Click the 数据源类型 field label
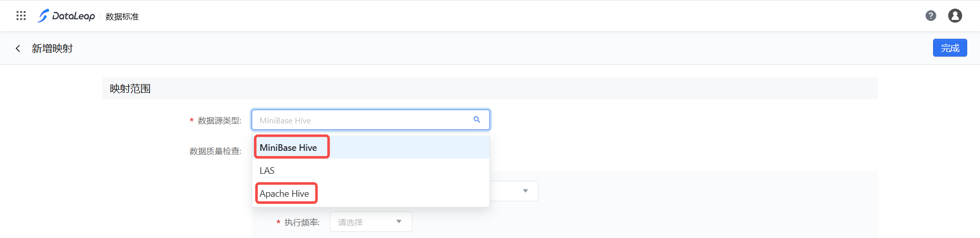 click(219, 121)
